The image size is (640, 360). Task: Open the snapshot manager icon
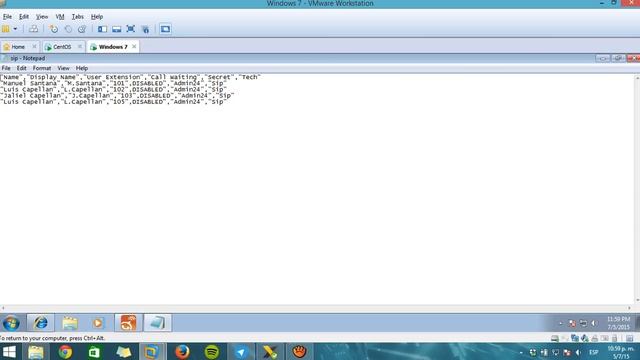pos(82,29)
